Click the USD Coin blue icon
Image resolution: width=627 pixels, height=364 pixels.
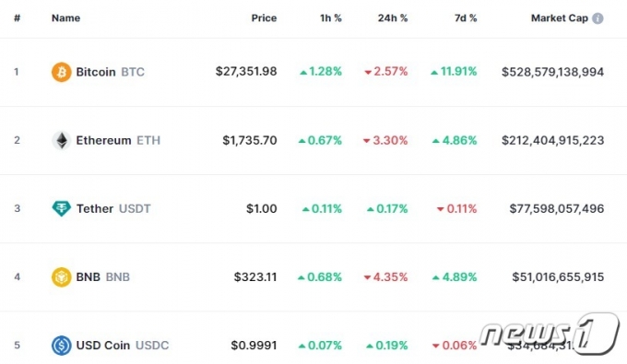[x=61, y=346]
